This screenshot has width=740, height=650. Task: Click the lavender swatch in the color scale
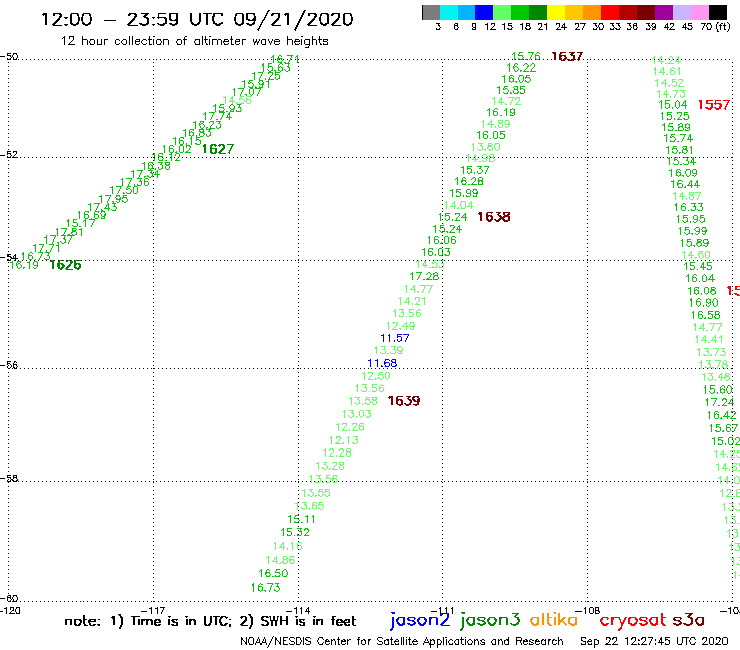pyautogui.click(x=682, y=12)
